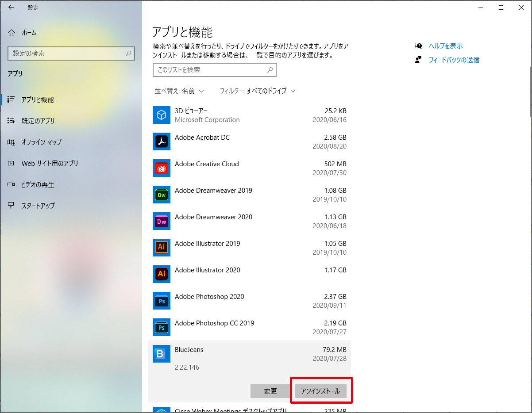532x413 pixels.
Task: Click the Adobe Photoshop 2020 icon
Action: tap(162, 301)
